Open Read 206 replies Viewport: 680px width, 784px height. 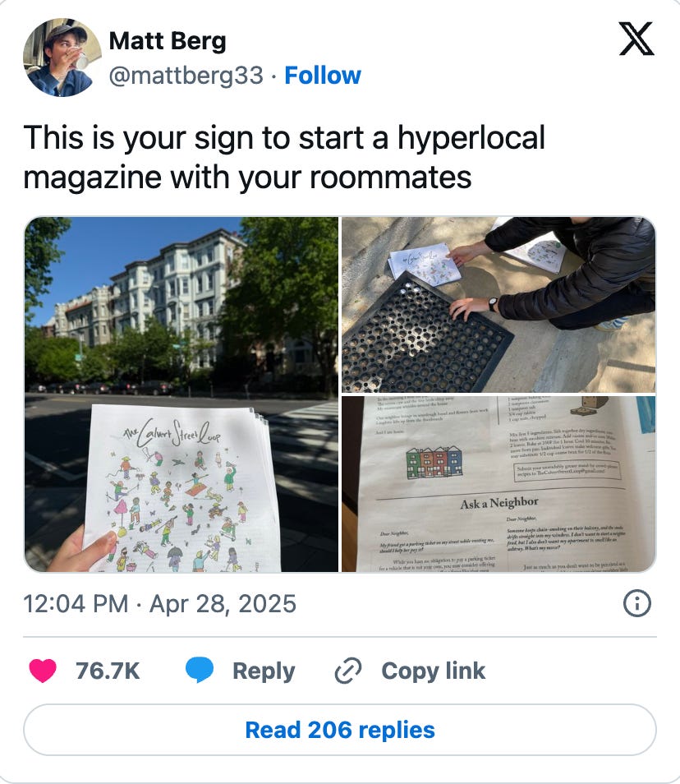(x=340, y=730)
